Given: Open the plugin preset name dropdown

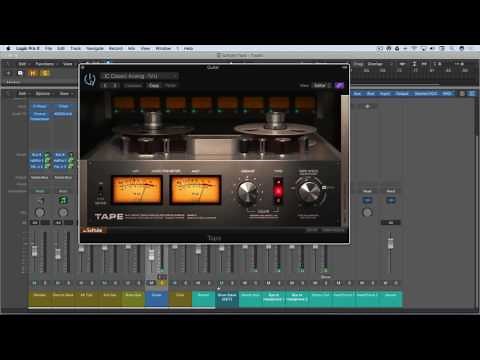Looking at the screenshot, I should tap(139, 76).
